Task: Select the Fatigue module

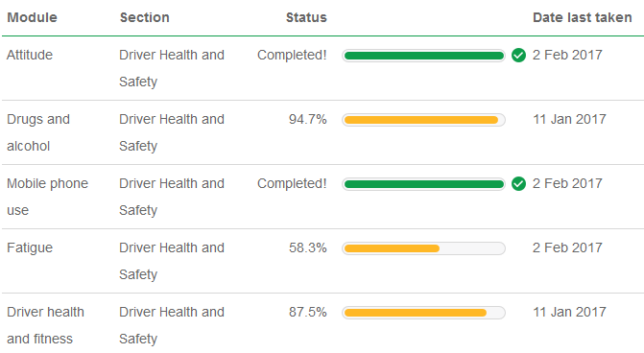Action: (x=30, y=247)
